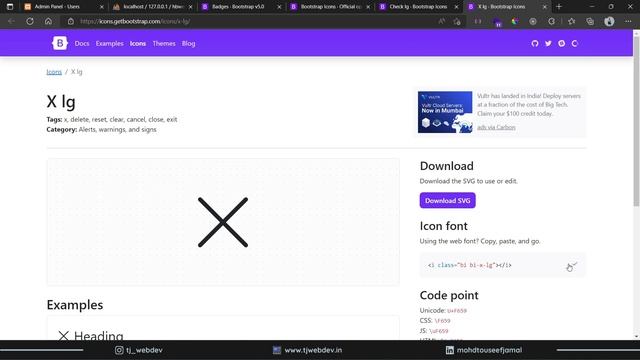The width and height of the screenshot is (640, 360).
Task: Click the Tags line of X lg
Action: point(112,120)
